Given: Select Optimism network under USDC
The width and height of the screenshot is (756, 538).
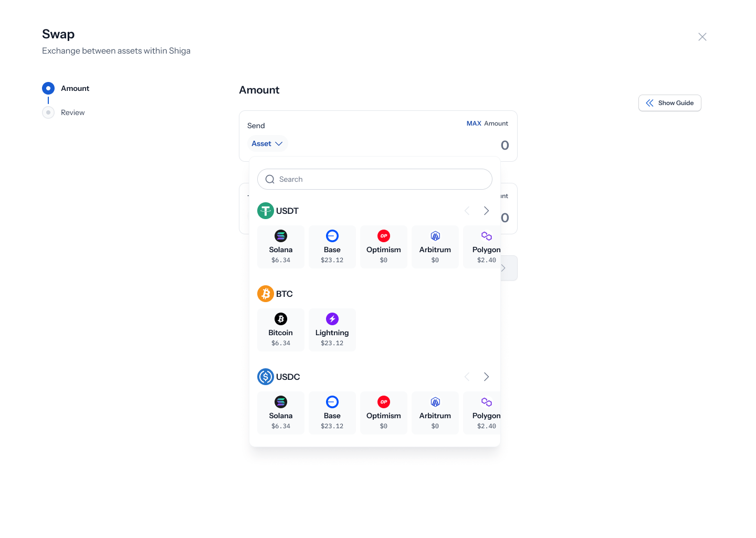Looking at the screenshot, I should [x=384, y=413].
